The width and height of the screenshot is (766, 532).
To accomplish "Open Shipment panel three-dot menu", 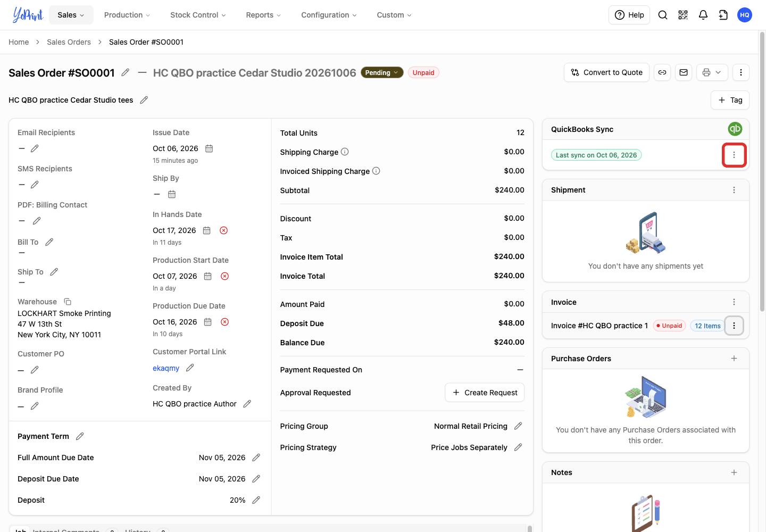I will pos(734,190).
